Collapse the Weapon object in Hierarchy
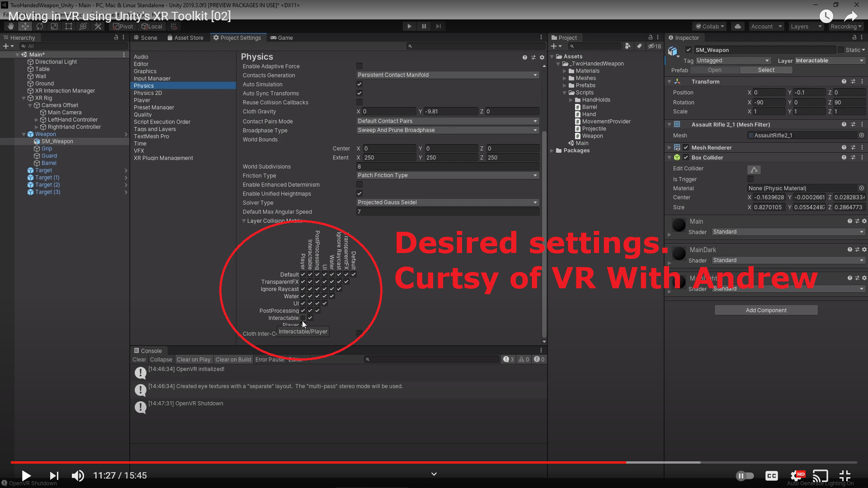 coord(24,134)
